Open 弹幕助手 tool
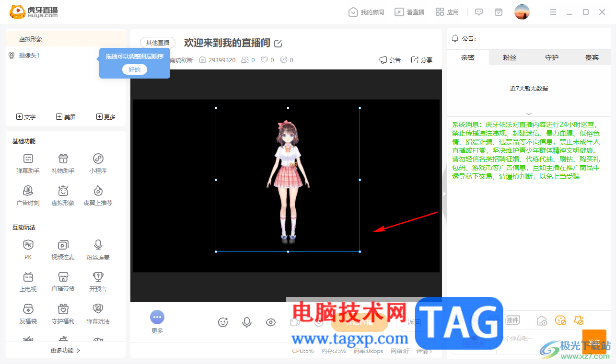The height and width of the screenshot is (364, 616). click(28, 163)
